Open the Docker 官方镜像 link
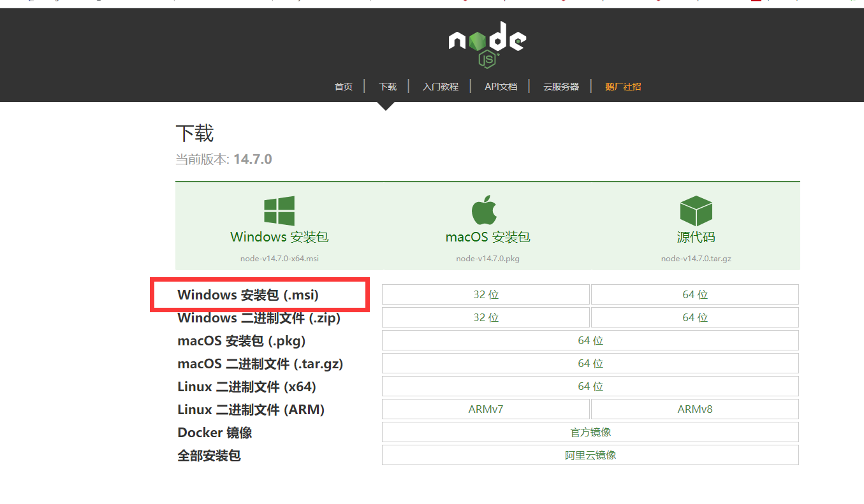Viewport: 864px width, 504px height. 590,432
